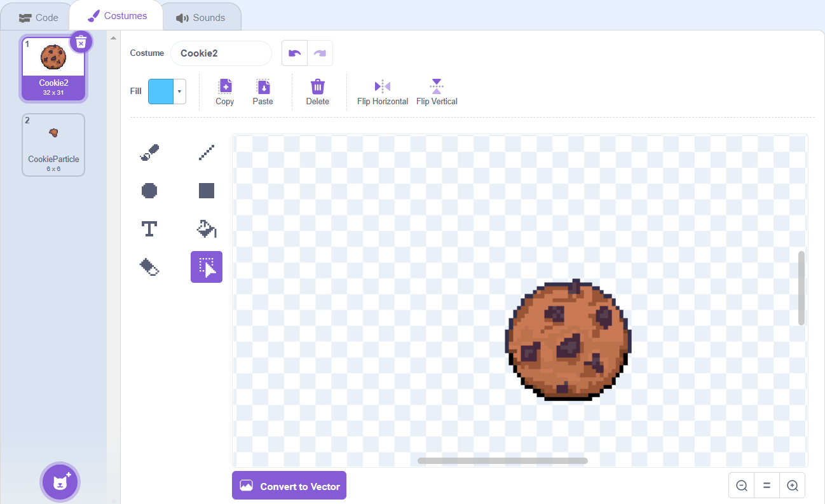Click the costume list scroll up arrow

(x=114, y=38)
